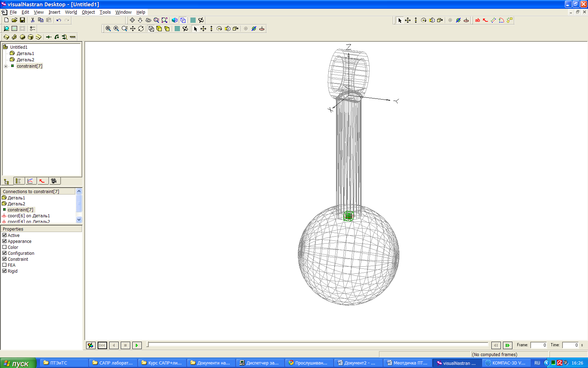Insert a cylinder body from the primitives toolbar
This screenshot has width=588, height=368.
(30, 37)
